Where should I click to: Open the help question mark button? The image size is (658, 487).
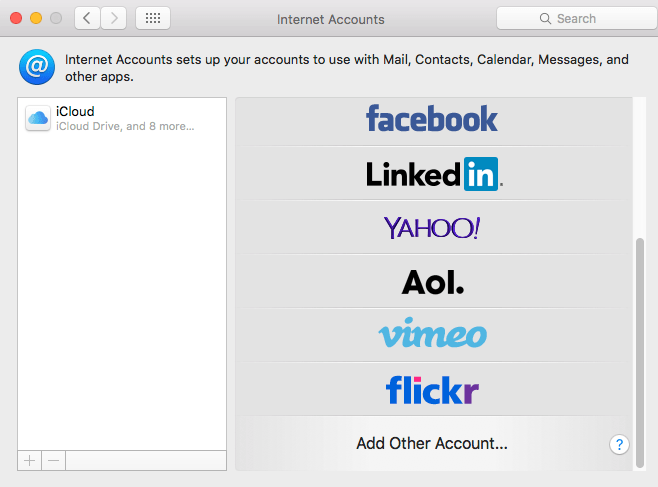pos(619,444)
